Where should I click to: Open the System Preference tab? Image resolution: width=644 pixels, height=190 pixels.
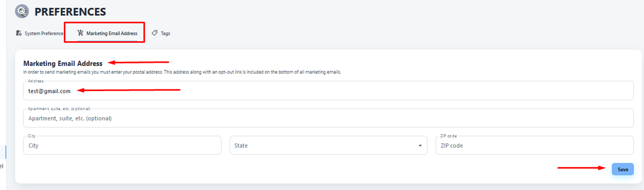[44, 33]
